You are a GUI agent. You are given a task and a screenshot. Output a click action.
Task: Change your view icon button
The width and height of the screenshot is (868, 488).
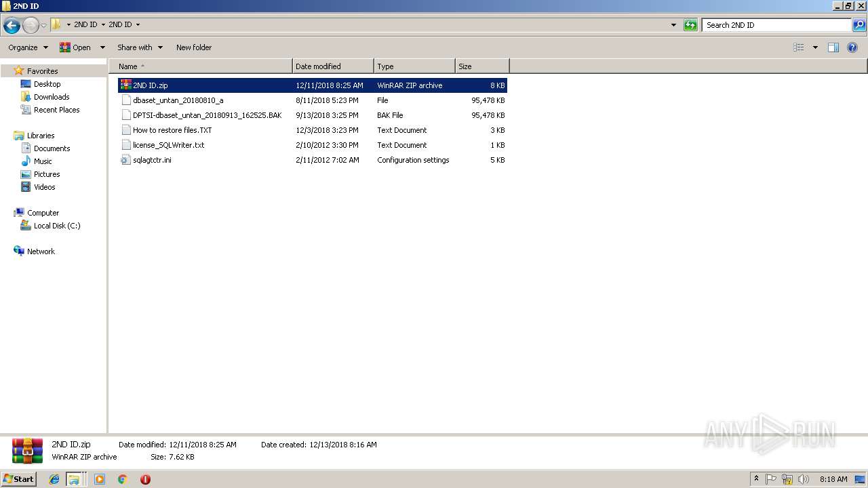(799, 47)
